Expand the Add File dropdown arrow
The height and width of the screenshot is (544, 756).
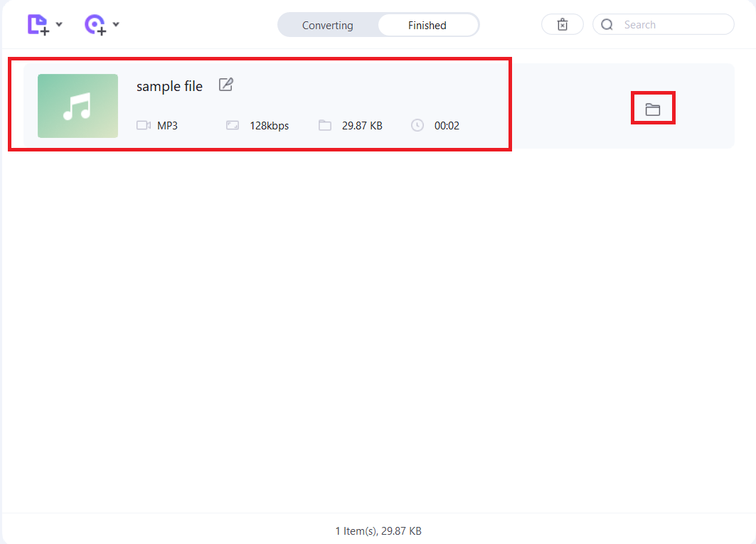pos(59,23)
